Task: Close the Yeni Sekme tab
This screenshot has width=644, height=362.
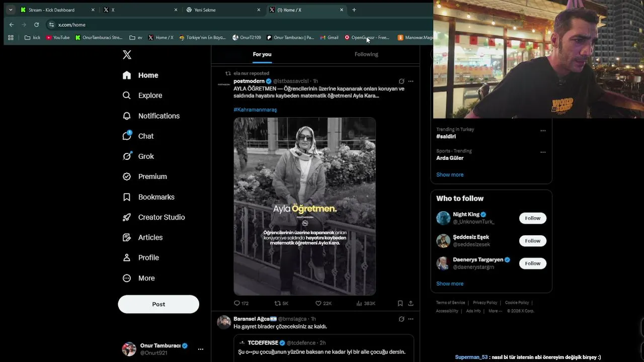Action: tap(259, 10)
